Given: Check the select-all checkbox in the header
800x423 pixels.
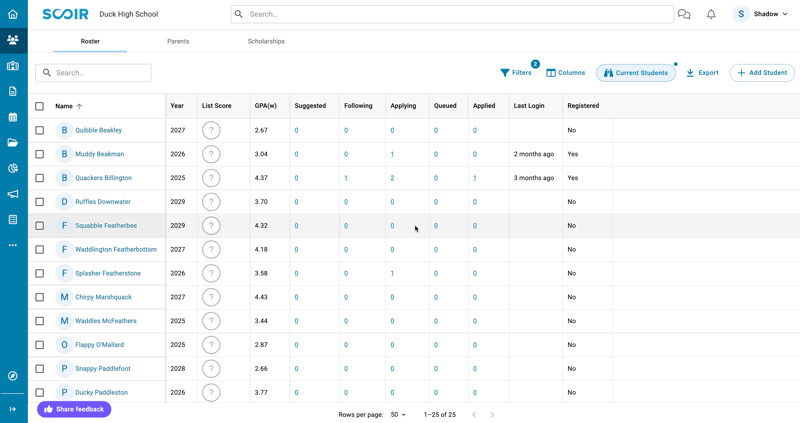Looking at the screenshot, I should (x=40, y=106).
